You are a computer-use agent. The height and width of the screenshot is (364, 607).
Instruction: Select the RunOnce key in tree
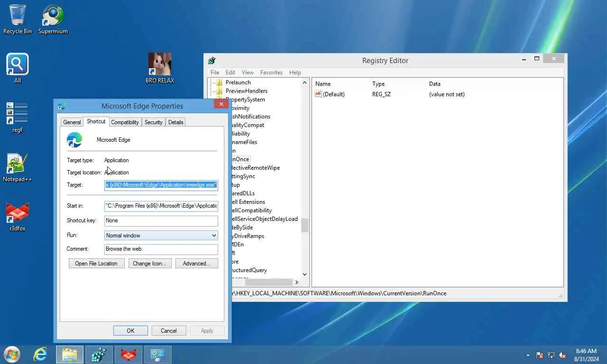pyautogui.click(x=240, y=159)
